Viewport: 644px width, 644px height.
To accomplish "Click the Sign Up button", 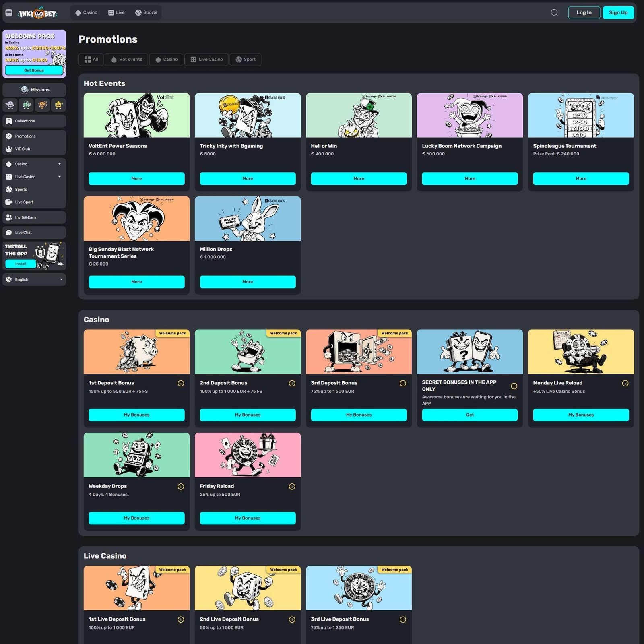I will pos(618,12).
